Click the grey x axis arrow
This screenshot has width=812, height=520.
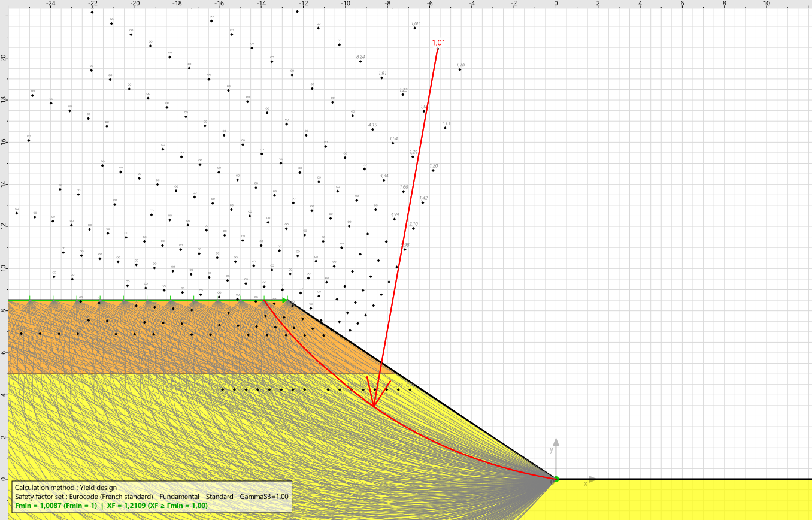(x=592, y=479)
